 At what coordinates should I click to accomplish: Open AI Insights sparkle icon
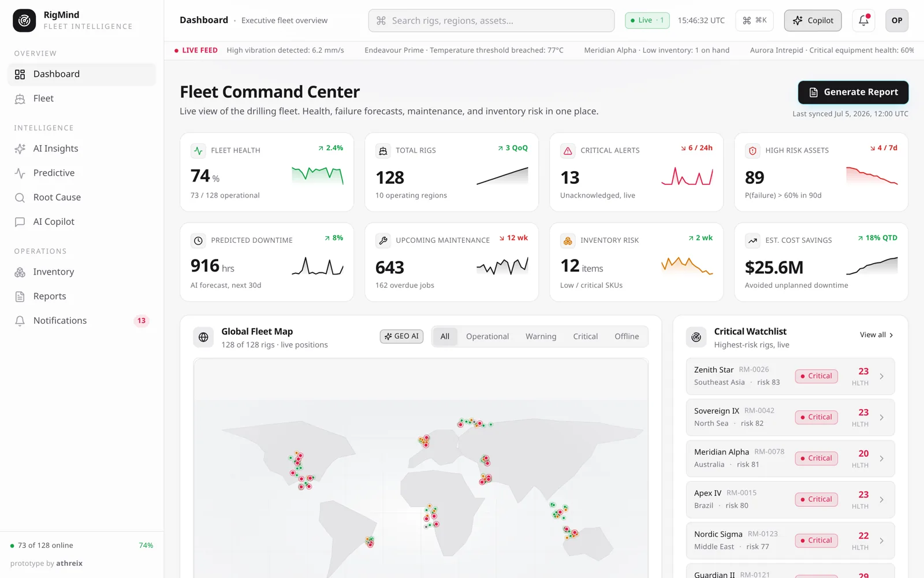click(x=20, y=149)
